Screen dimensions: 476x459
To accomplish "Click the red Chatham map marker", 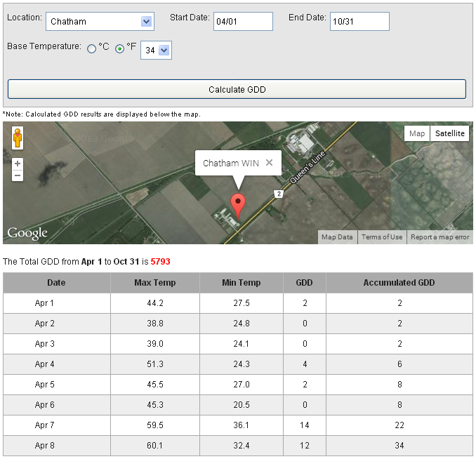I will [x=238, y=207].
